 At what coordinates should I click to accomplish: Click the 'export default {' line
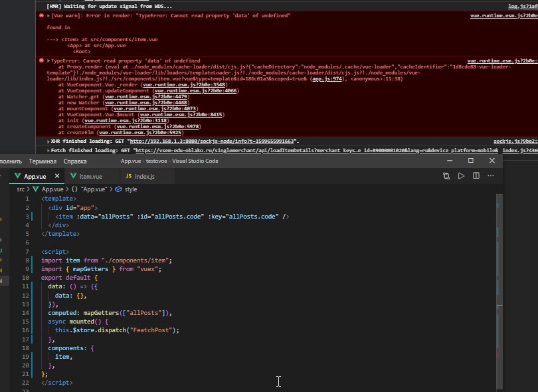pos(69,278)
